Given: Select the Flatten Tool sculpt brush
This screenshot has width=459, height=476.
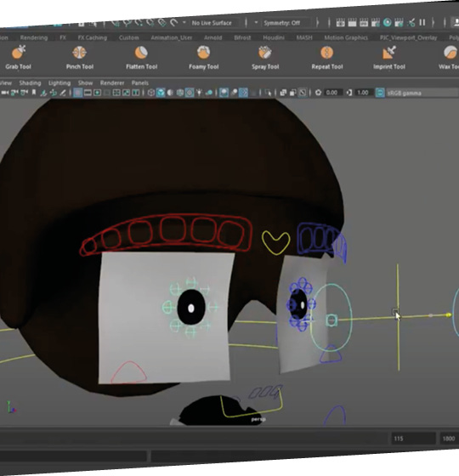Looking at the screenshot, I should coord(141,58).
